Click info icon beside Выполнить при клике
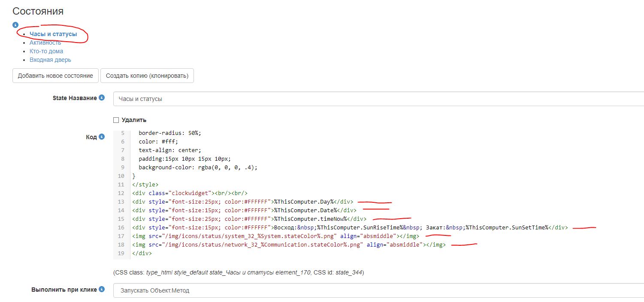The height and width of the screenshot is (302, 644). [x=102, y=289]
